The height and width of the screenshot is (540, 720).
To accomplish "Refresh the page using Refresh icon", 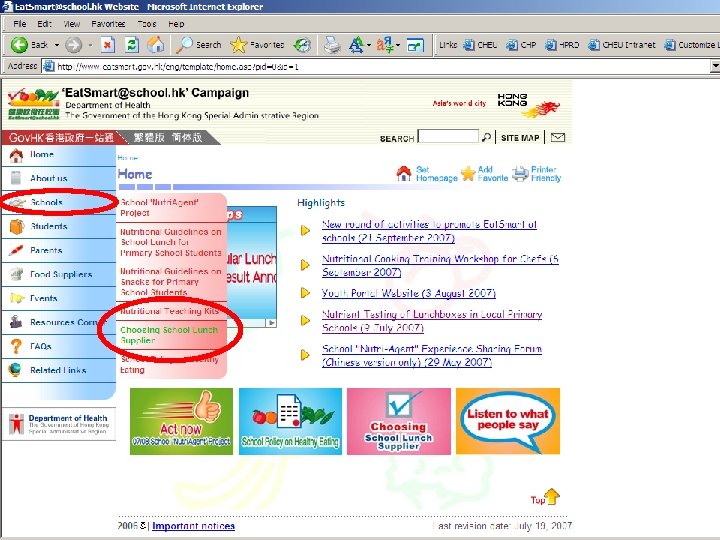I will point(132,45).
